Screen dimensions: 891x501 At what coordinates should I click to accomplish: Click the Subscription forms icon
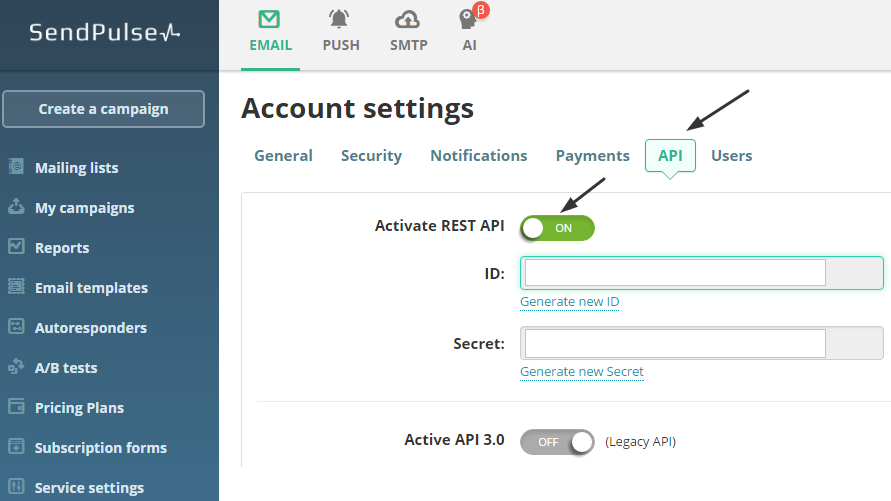(16, 447)
